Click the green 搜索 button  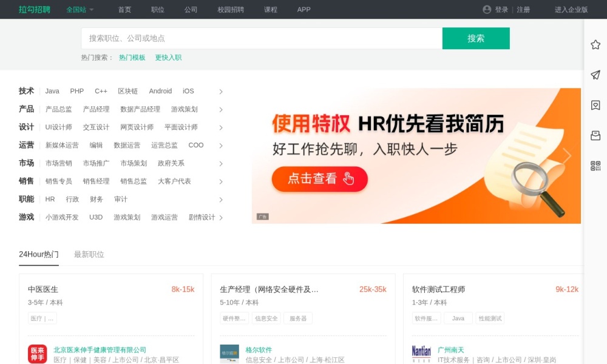476,38
